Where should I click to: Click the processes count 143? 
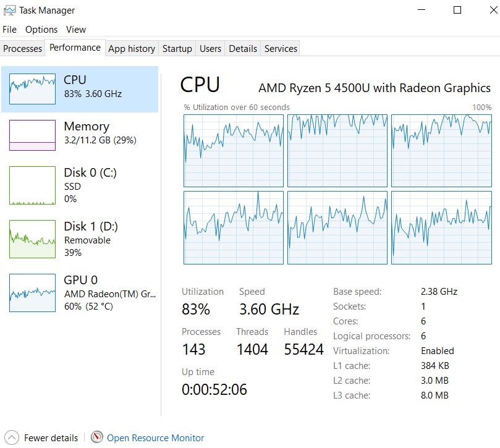(193, 349)
